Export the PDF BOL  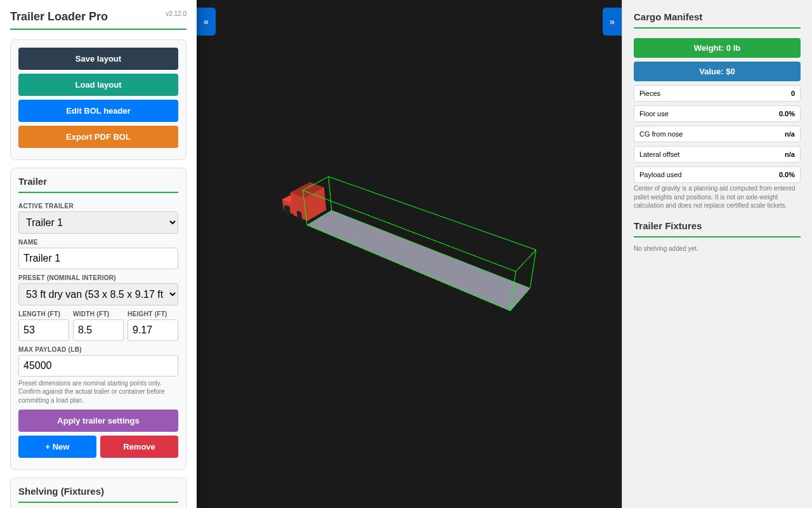[98, 137]
